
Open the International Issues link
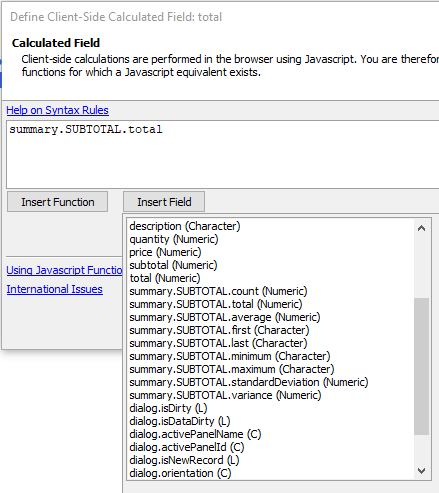click(x=54, y=289)
